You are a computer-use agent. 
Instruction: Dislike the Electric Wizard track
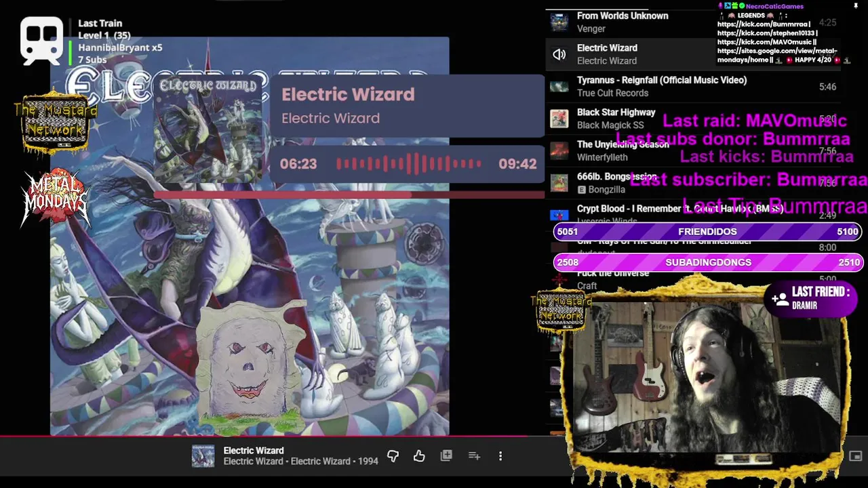(x=393, y=456)
